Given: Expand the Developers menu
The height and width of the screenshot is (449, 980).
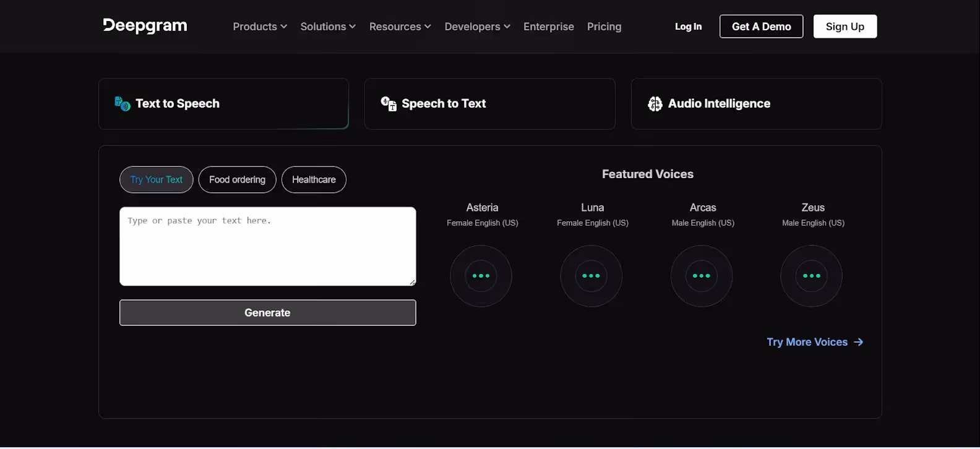Looking at the screenshot, I should click(x=478, y=27).
